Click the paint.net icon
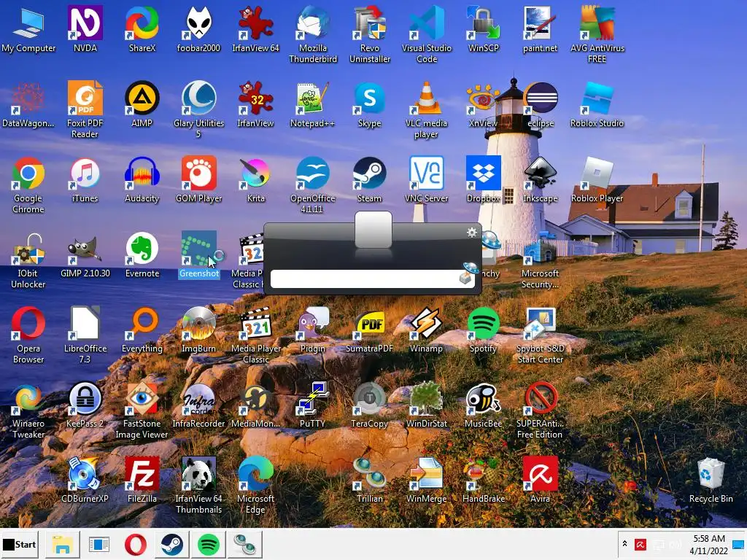747x560 pixels. (540, 28)
